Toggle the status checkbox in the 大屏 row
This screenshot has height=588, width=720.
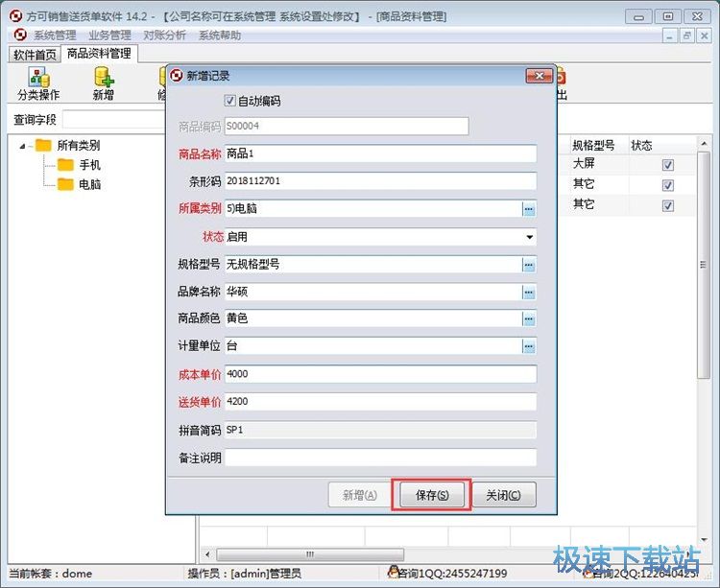coord(668,165)
